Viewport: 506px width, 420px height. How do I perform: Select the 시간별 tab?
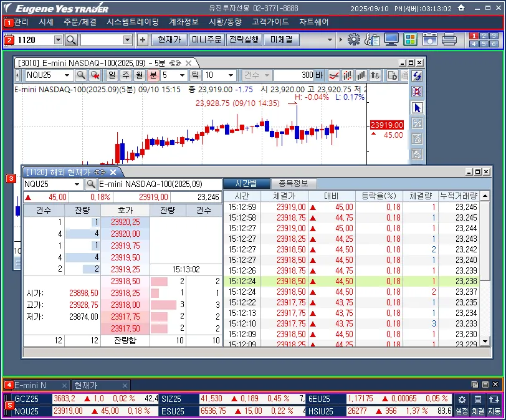(246, 184)
